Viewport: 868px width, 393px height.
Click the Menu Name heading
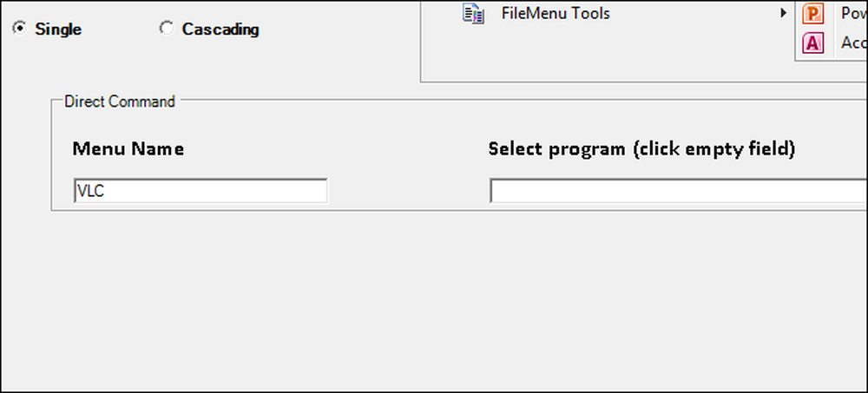click(x=128, y=149)
